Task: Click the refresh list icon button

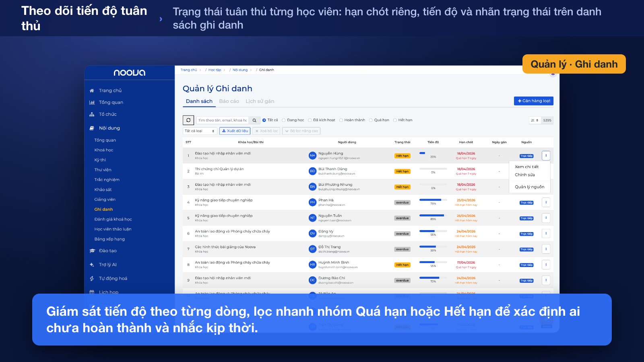Action: click(188, 120)
